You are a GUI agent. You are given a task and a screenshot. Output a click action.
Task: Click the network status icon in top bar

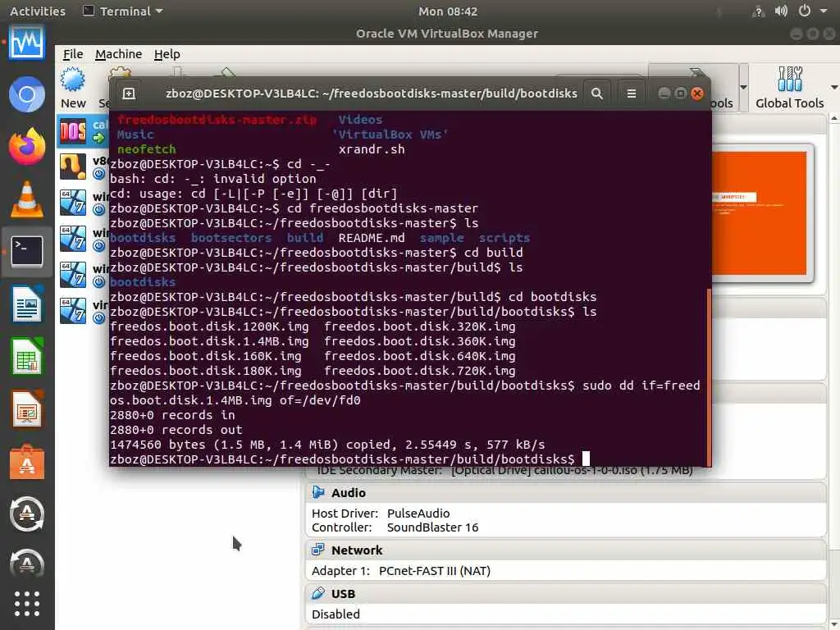[758, 11]
